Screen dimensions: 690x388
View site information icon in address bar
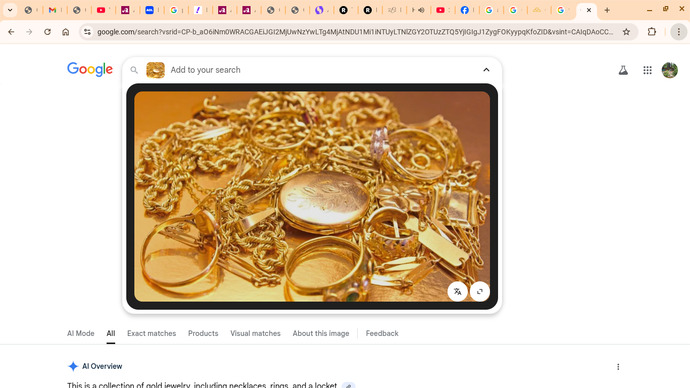tap(87, 32)
